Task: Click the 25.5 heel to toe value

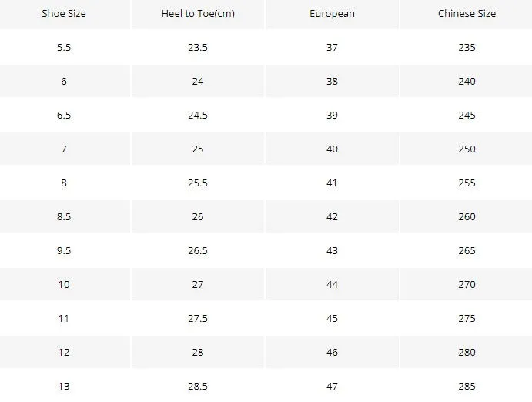Action: tap(198, 183)
